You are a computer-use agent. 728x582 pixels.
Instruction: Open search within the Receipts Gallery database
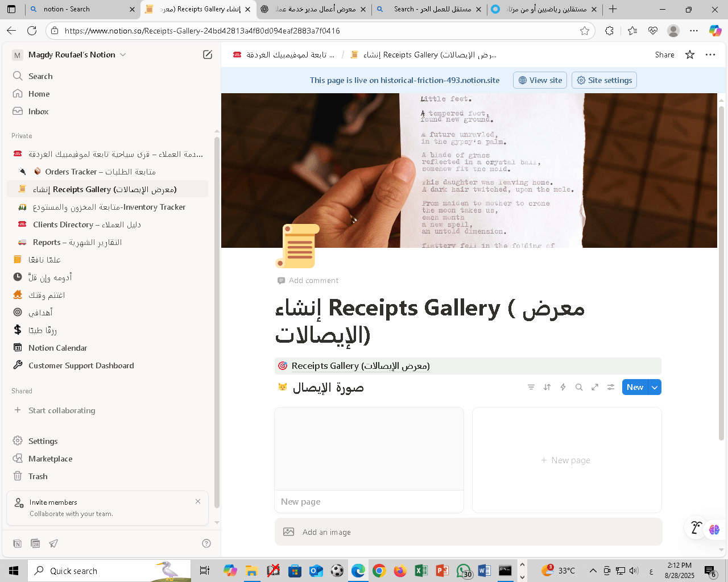coord(578,387)
